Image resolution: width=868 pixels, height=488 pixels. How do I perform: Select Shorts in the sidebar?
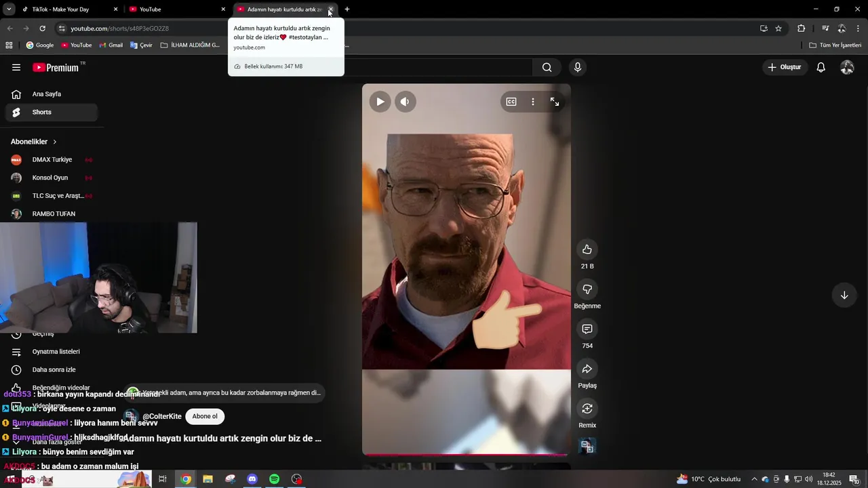pos(52,113)
